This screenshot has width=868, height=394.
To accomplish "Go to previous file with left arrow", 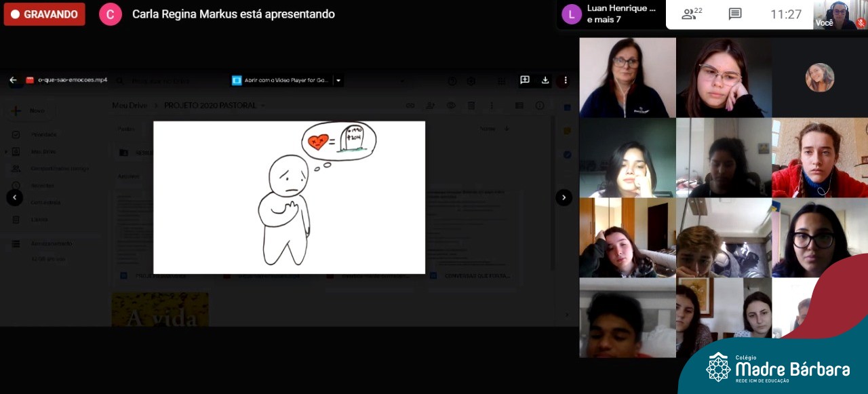I will coord(14,197).
